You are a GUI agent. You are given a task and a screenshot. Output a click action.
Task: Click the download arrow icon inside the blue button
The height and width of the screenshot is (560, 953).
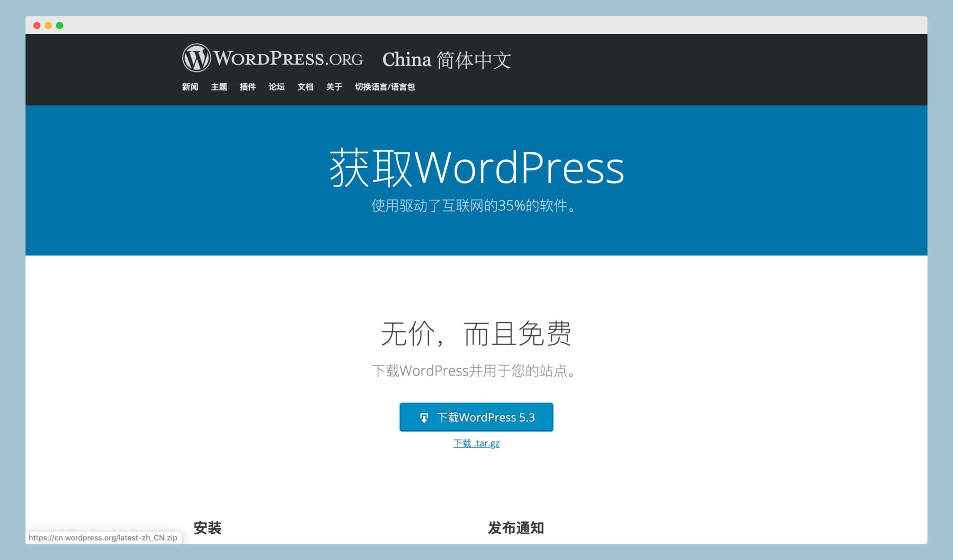coord(424,418)
